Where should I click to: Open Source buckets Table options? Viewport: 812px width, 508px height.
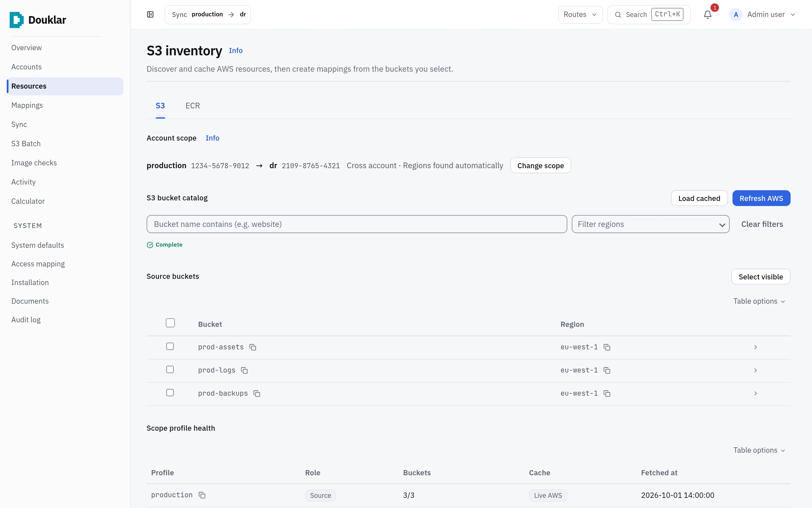click(759, 301)
